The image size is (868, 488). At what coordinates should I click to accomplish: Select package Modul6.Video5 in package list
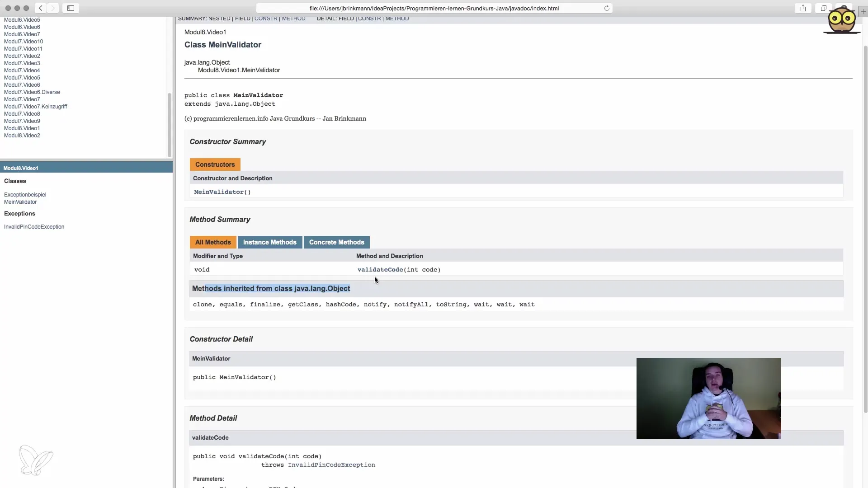[22, 20]
